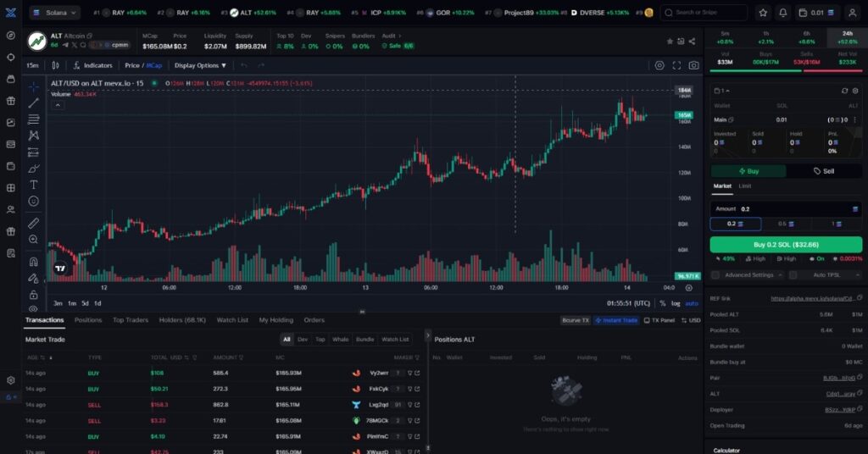868x454 pixels.
Task: Collapse the Positions ALT panel arrow
Action: point(427,335)
